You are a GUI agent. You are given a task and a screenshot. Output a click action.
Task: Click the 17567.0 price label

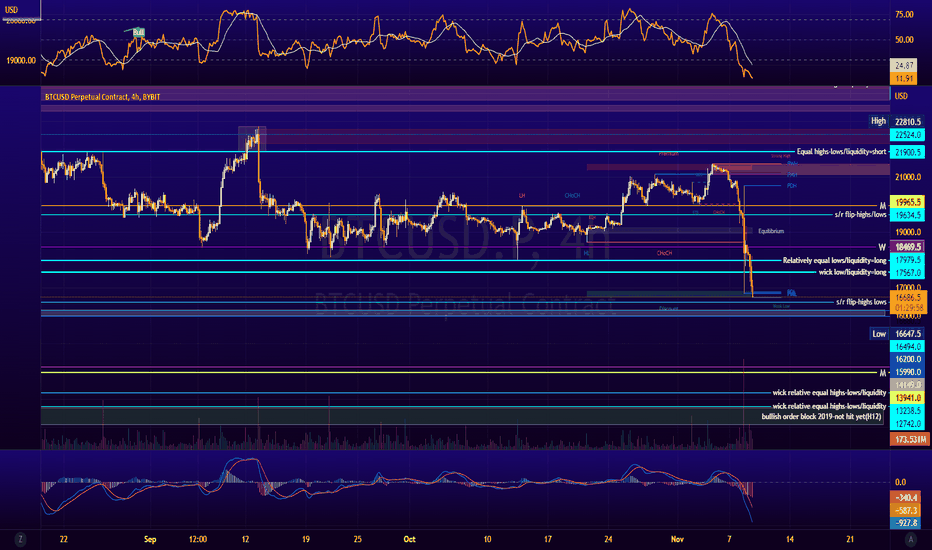point(908,272)
